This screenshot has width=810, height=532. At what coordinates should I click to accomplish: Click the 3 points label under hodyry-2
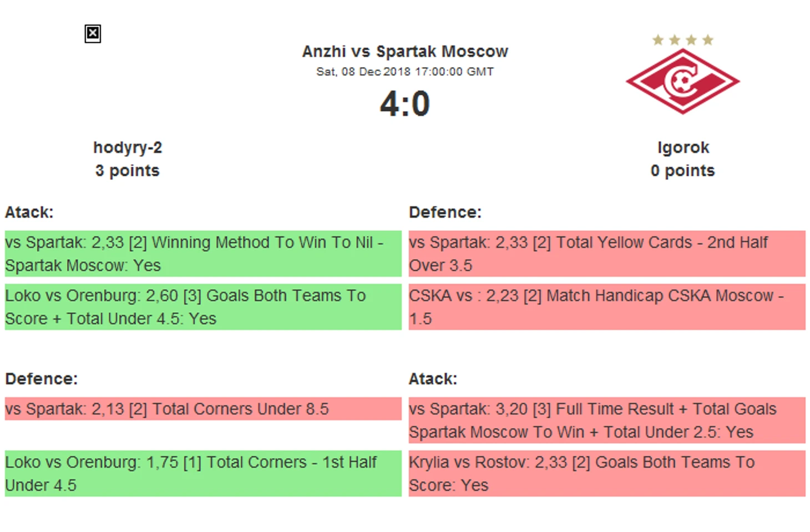coord(127,171)
